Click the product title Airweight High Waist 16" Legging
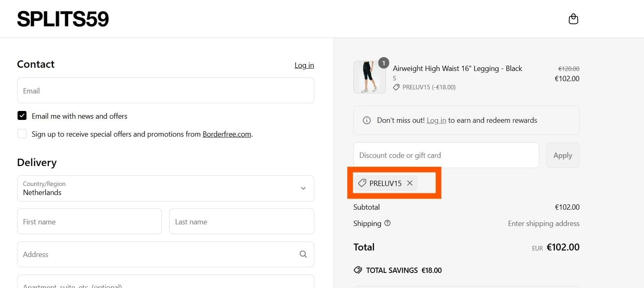644x288 pixels. [457, 69]
